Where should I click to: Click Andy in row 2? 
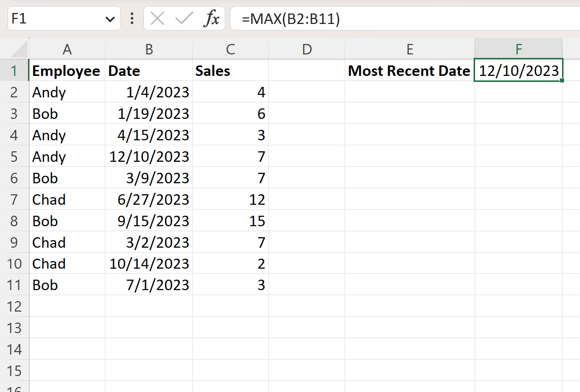pyautogui.click(x=67, y=92)
